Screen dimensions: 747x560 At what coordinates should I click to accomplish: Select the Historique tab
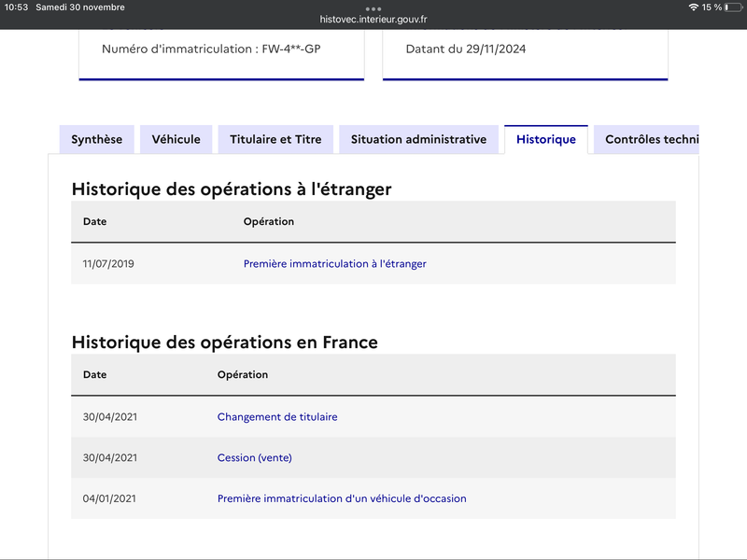(x=546, y=139)
